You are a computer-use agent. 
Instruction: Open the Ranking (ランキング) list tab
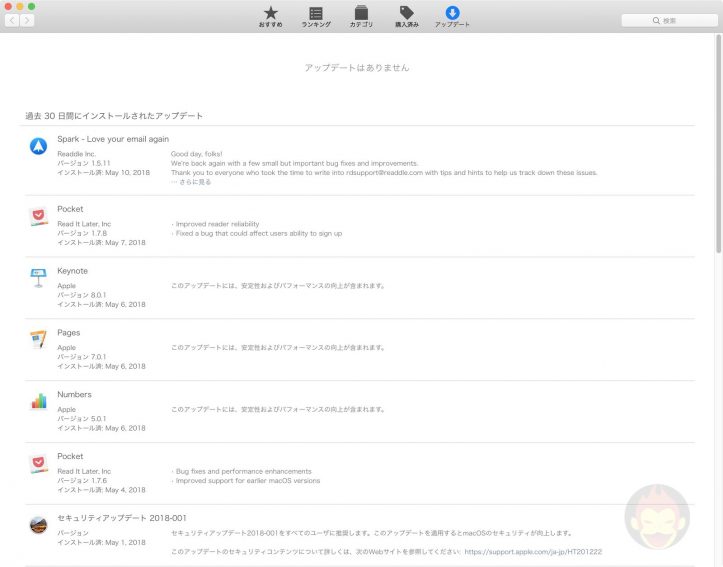(x=316, y=17)
